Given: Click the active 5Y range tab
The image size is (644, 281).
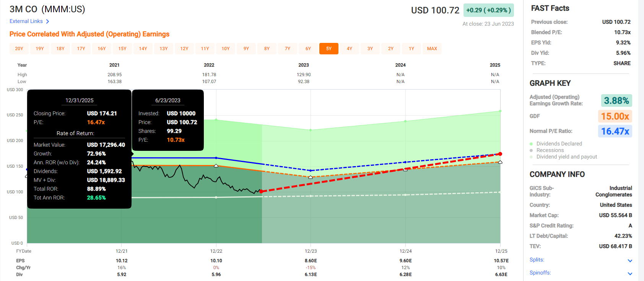Looking at the screenshot, I should click(x=329, y=49).
